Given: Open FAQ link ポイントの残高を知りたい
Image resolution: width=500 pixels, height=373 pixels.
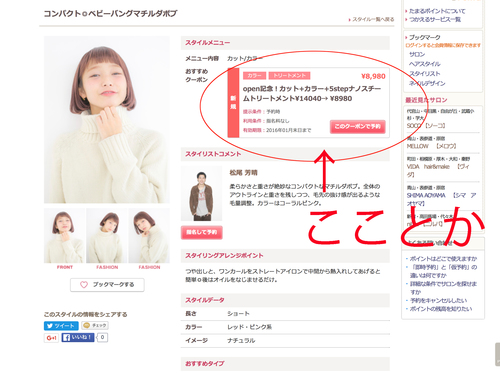Looking at the screenshot, I should tap(441, 309).
